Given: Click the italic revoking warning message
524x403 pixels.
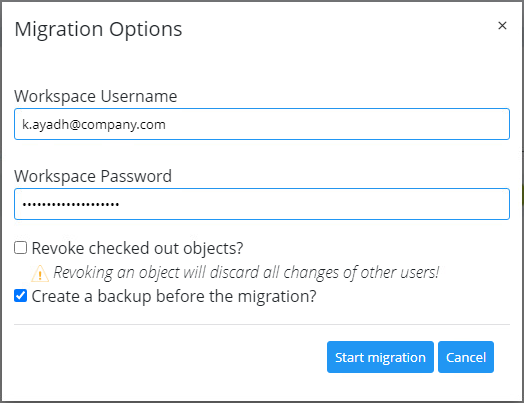Looking at the screenshot, I should point(246,272).
